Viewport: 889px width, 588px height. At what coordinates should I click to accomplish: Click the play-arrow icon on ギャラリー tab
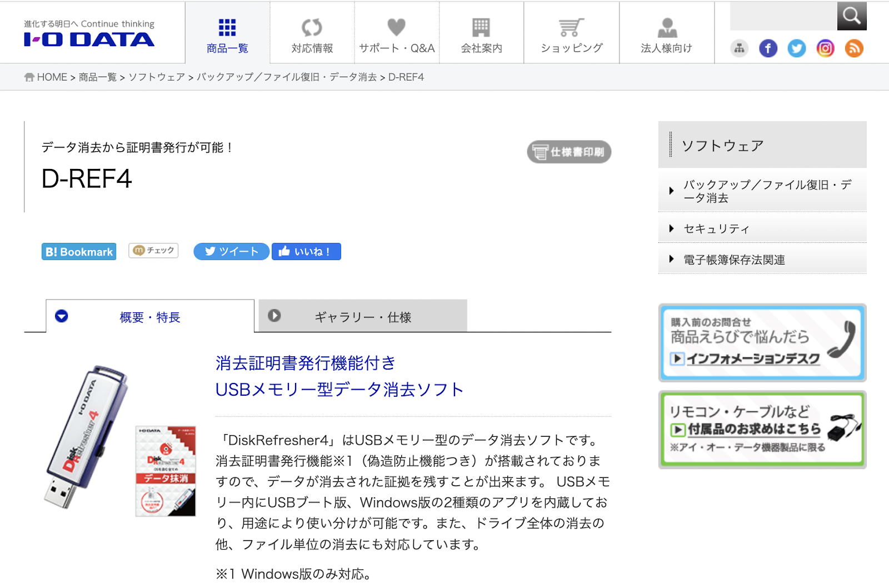[x=274, y=315]
